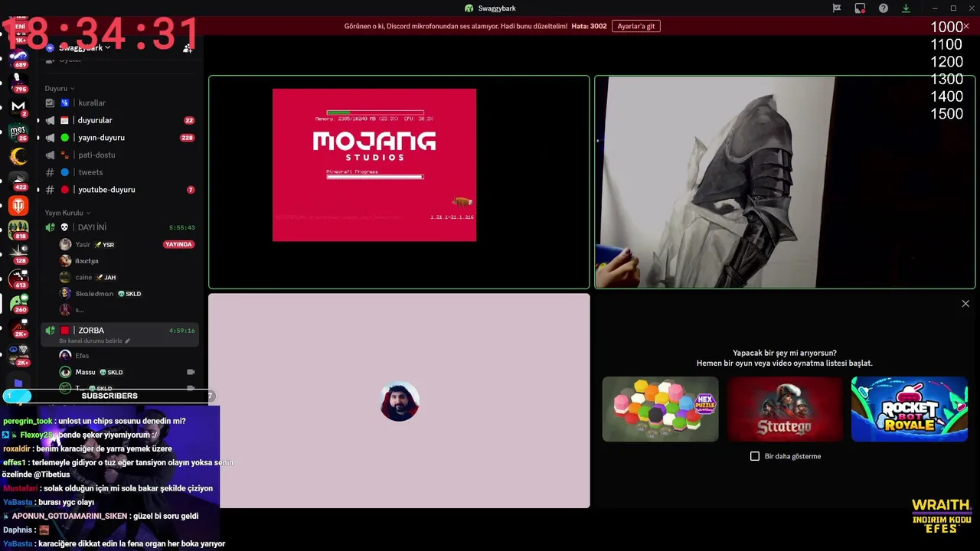Launch the Rocket Bot Royale activity
The width and height of the screenshot is (980, 551).
coord(910,409)
